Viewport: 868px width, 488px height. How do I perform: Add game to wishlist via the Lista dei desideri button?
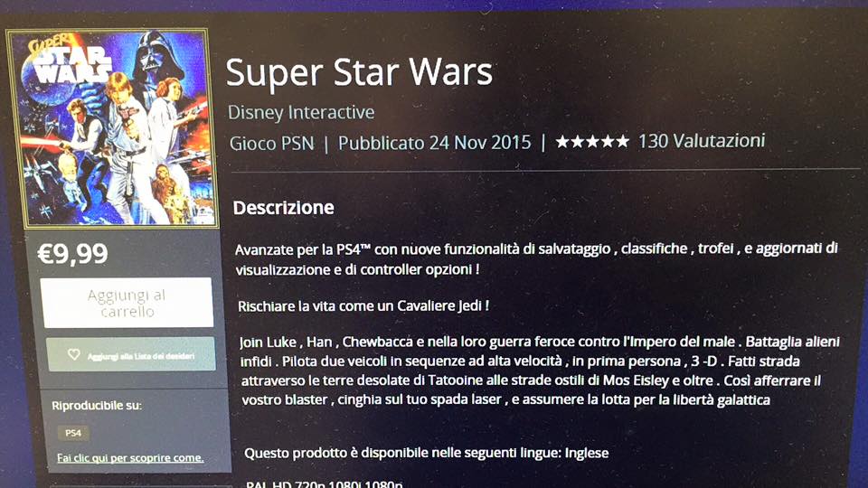(131, 354)
